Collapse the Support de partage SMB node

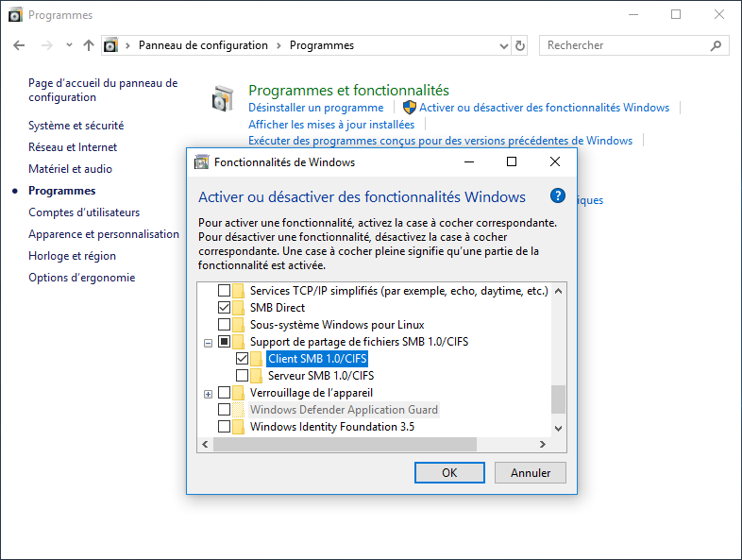[208, 343]
